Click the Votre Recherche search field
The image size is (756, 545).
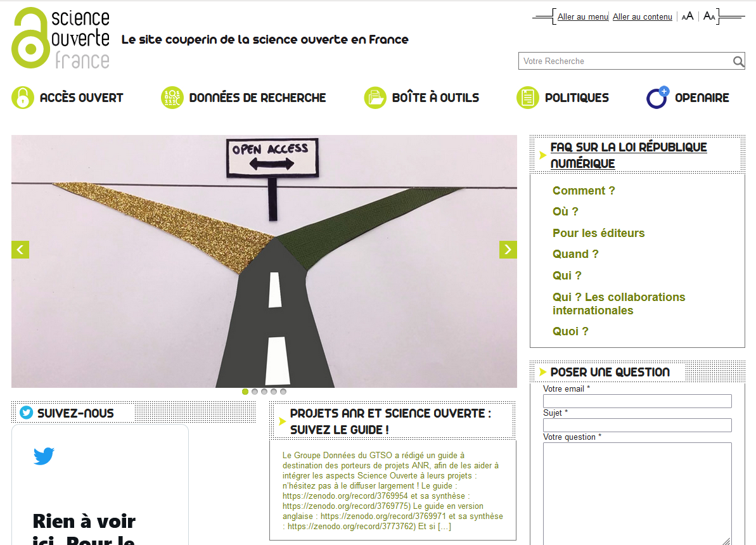click(x=624, y=61)
